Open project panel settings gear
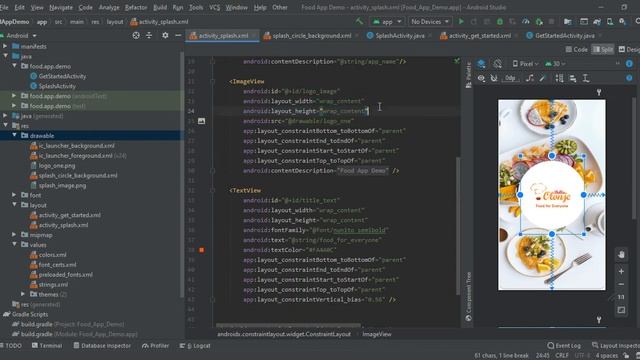The image size is (640, 360). 165,36
